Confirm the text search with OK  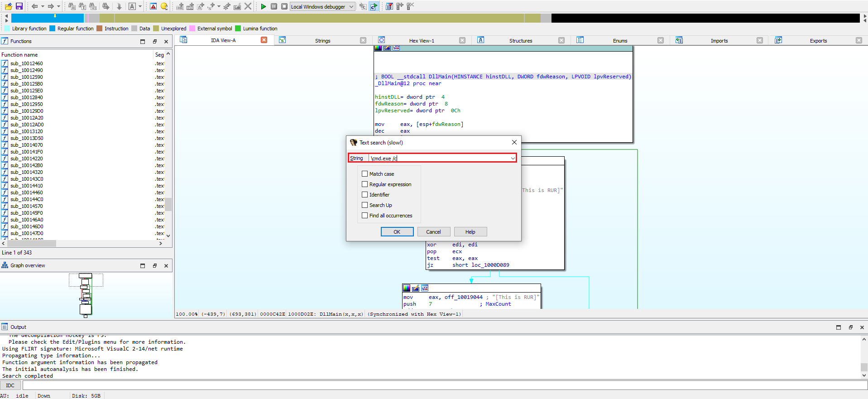(x=397, y=232)
